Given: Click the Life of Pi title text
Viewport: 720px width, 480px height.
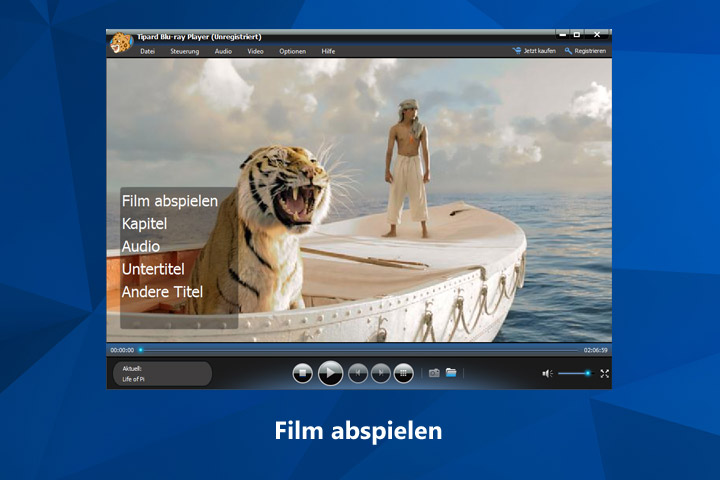Looking at the screenshot, I should (x=133, y=379).
